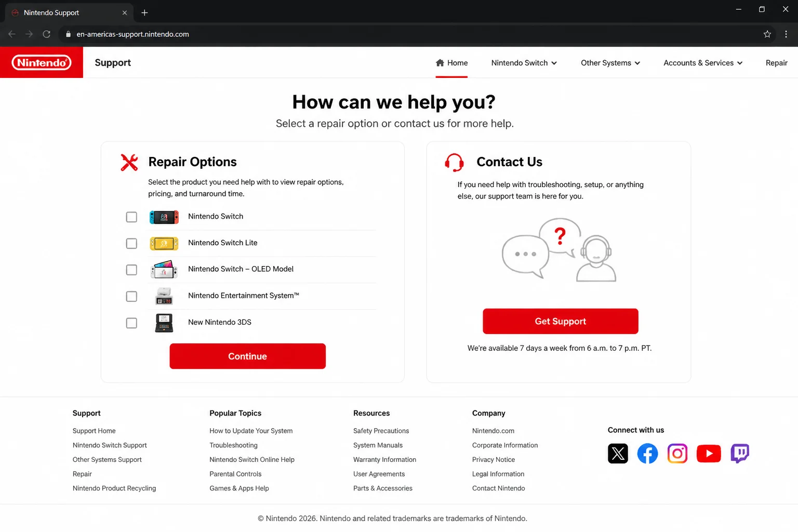Click the red Get Support button

(561, 322)
